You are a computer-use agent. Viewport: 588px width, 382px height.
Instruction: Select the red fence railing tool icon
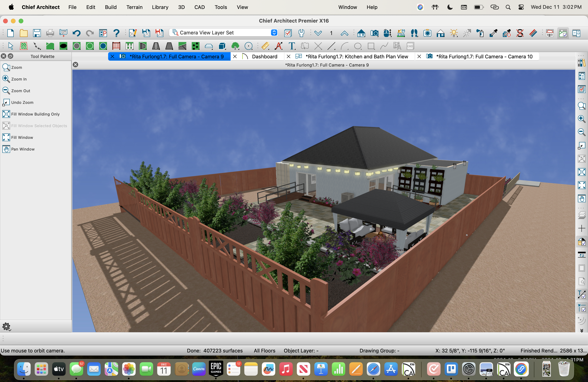(116, 46)
